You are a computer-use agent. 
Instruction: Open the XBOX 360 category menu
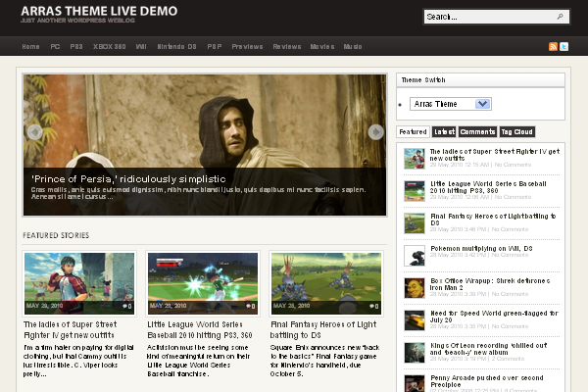pyautogui.click(x=109, y=46)
